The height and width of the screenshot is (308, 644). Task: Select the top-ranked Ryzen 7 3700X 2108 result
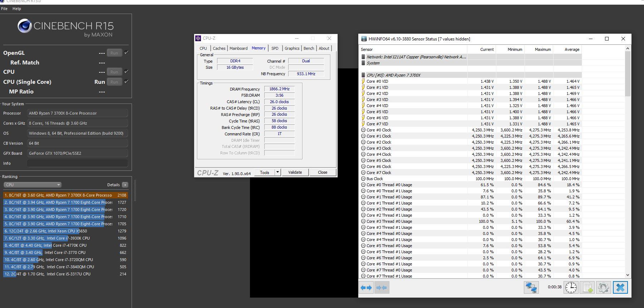65,195
